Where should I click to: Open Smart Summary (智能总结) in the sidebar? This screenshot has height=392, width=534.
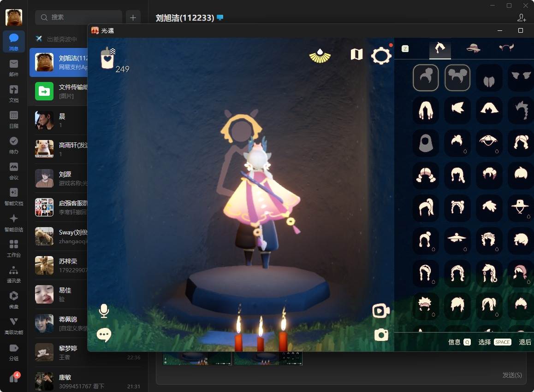[x=14, y=222]
